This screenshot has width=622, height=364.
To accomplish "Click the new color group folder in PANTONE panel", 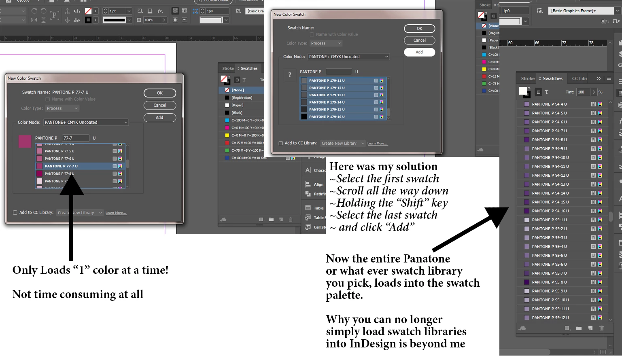I will click(579, 328).
